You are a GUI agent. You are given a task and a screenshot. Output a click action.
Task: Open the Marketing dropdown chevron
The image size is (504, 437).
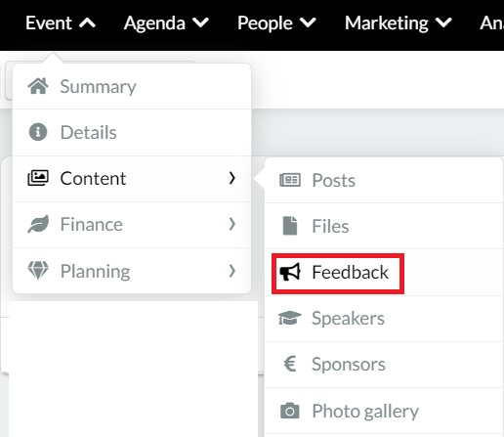pos(443,22)
